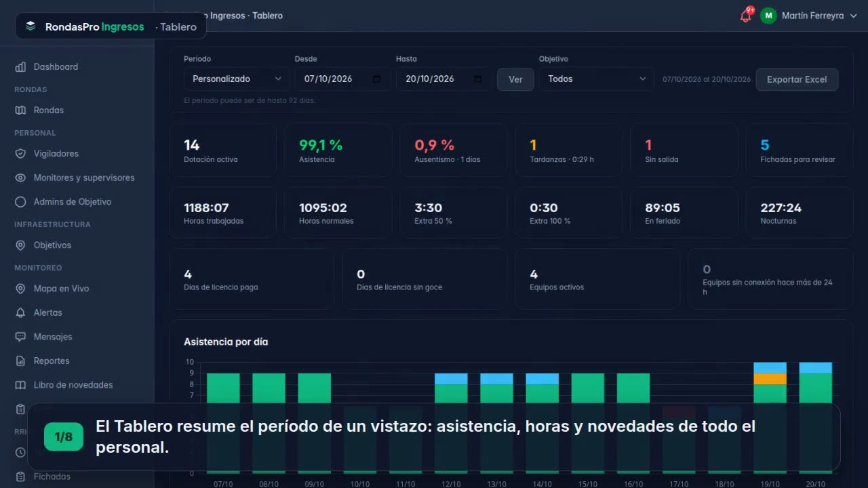Click the Exportar Excel button
Image resolution: width=868 pixels, height=488 pixels.
point(797,79)
